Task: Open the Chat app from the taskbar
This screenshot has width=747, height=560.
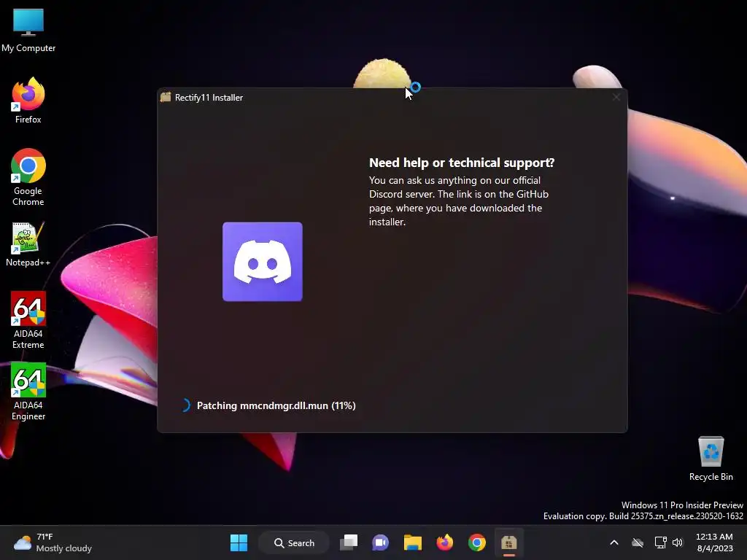Action: click(x=380, y=542)
